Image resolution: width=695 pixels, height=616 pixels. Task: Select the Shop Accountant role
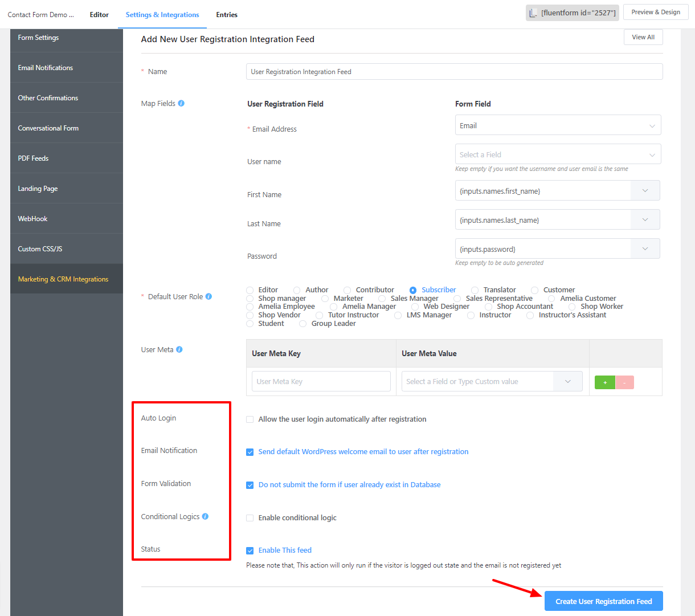pyautogui.click(x=488, y=307)
